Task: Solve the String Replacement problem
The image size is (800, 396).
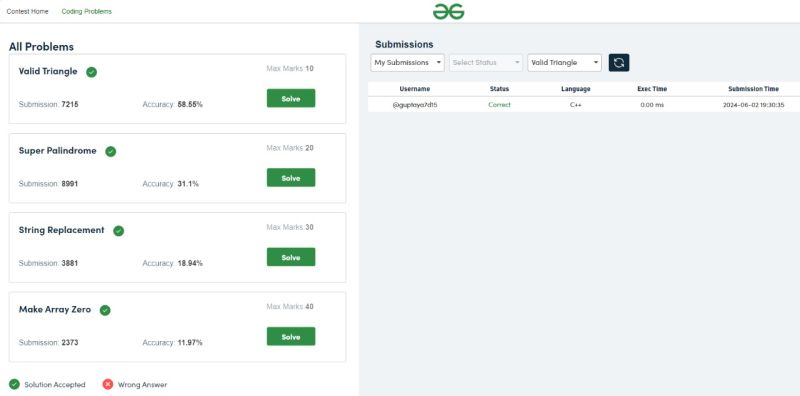Action: coord(291,257)
